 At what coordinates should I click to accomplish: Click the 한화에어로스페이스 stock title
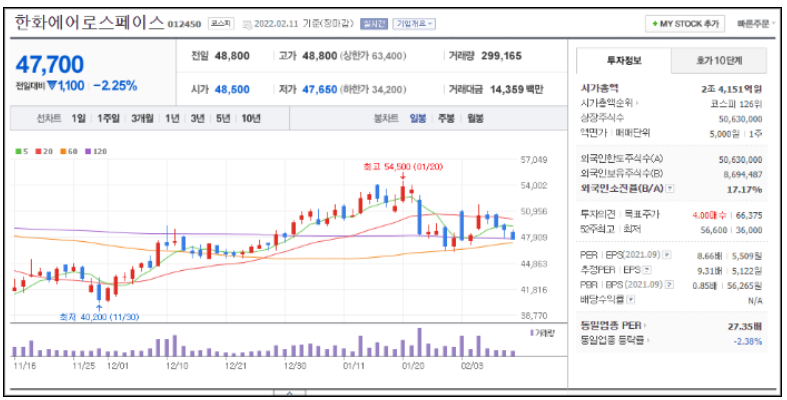coord(89,23)
